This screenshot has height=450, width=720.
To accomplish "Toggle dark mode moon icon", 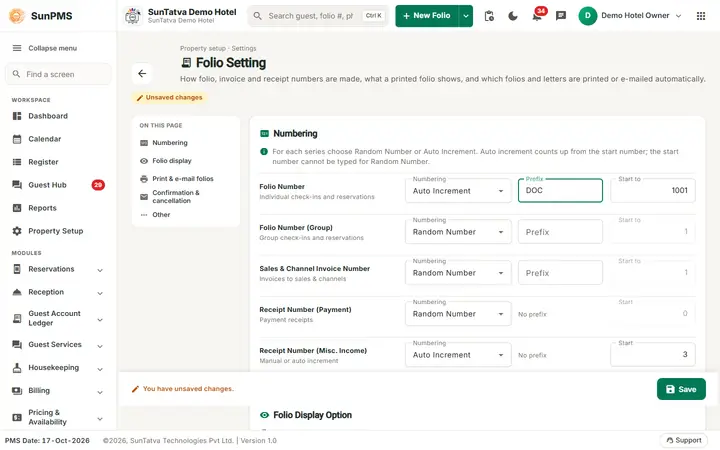I will point(513,16).
